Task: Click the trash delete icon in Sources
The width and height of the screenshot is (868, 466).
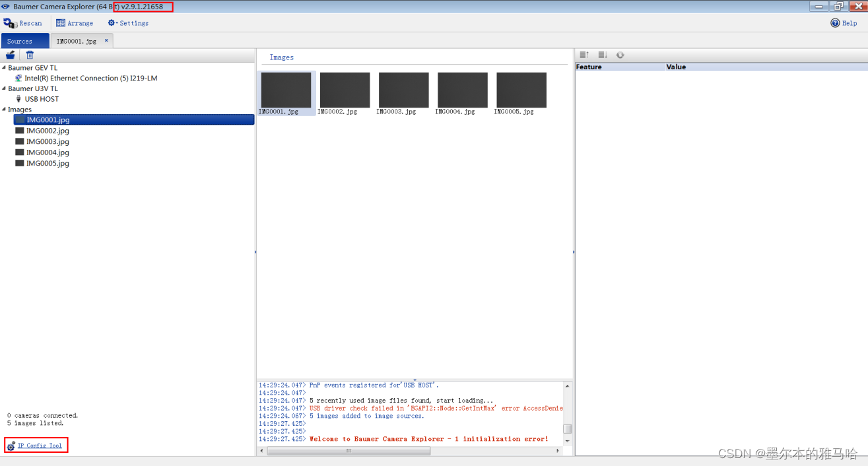Action: (x=30, y=55)
